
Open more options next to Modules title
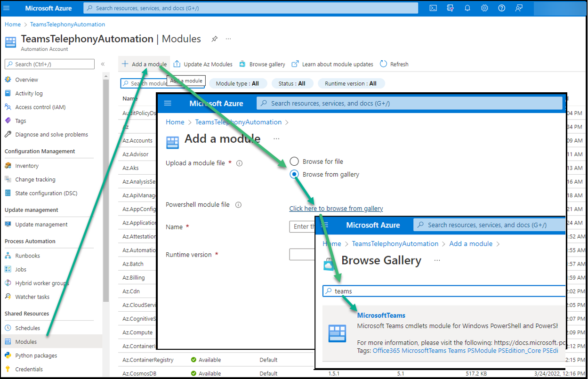tap(228, 39)
